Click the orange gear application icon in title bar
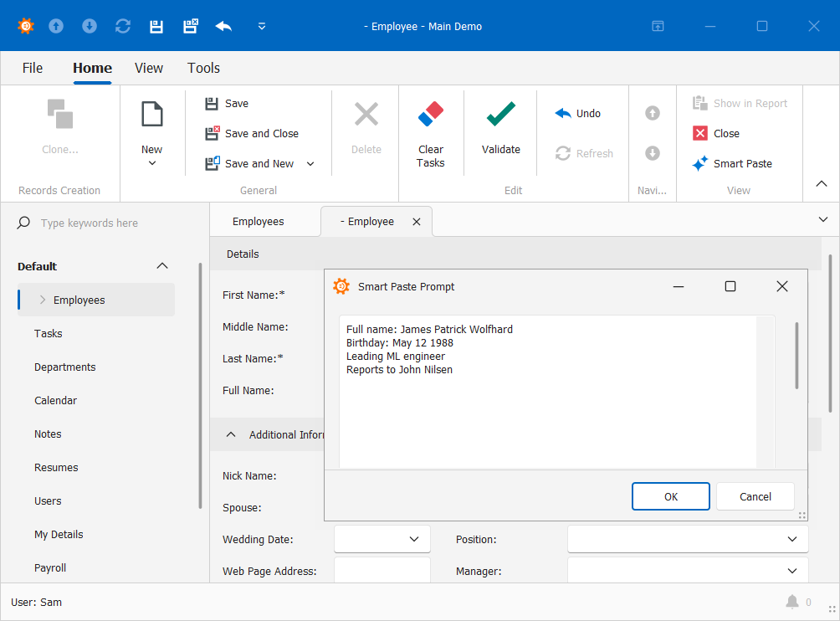Image resolution: width=840 pixels, height=621 pixels. coord(26,26)
